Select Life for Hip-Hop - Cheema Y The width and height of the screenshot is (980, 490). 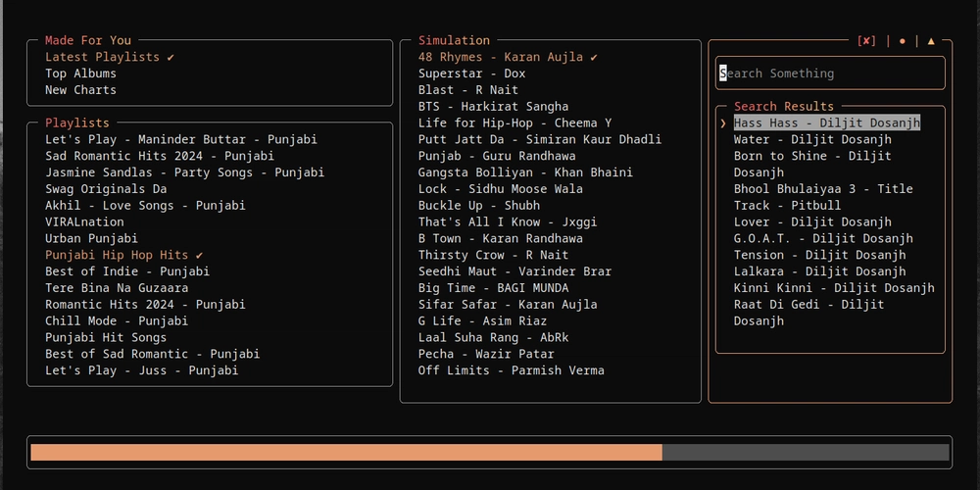click(515, 123)
